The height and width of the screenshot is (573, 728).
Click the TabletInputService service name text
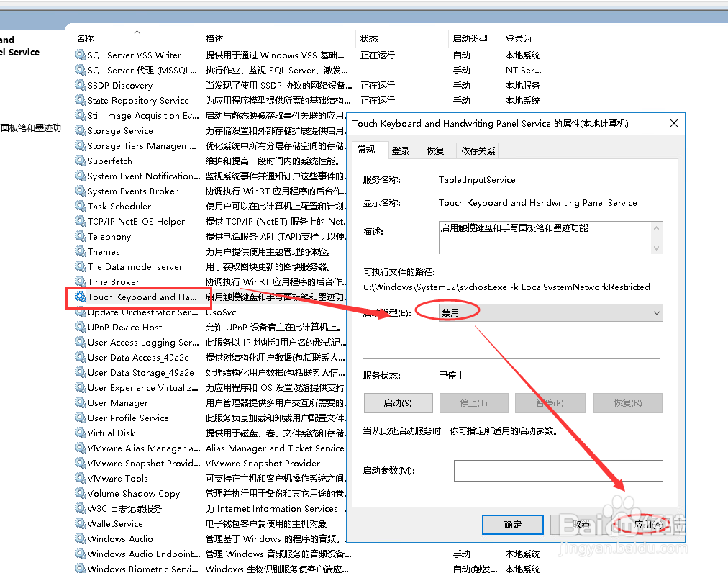tap(477, 180)
